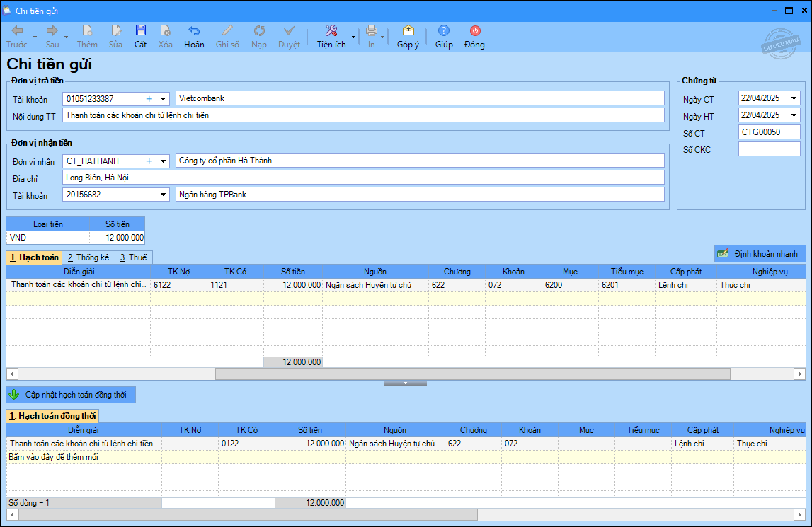Close the form with Đóng
812x527 pixels.
(474, 37)
